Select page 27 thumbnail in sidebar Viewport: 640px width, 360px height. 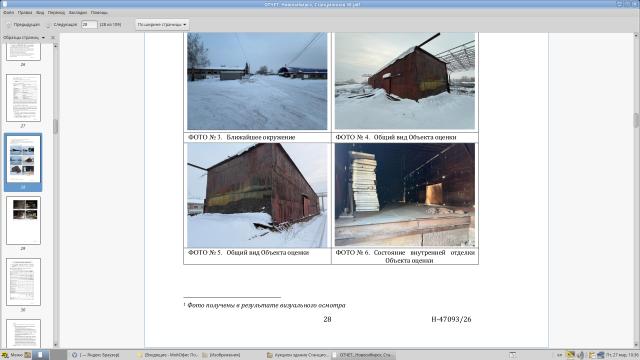point(23,98)
